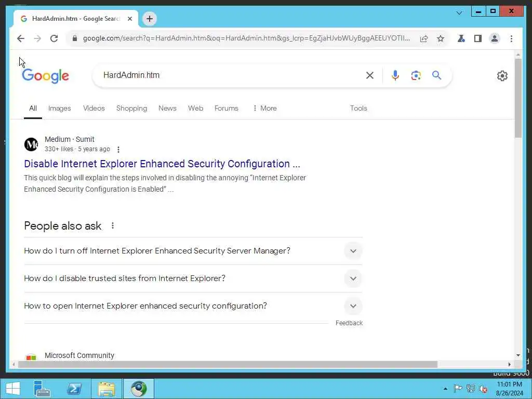The image size is (532, 399).
Task: Click the address bar URL
Action: click(246, 38)
